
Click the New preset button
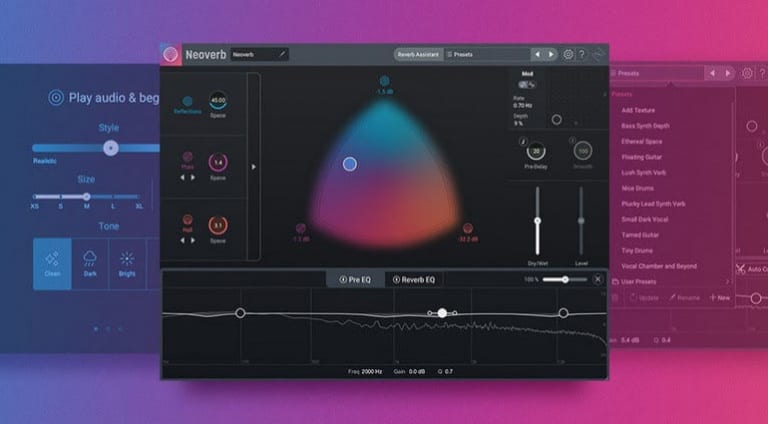tap(719, 298)
